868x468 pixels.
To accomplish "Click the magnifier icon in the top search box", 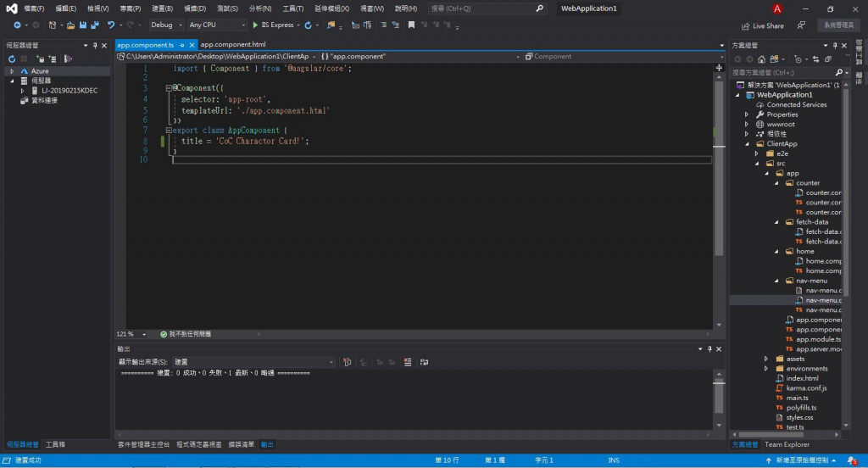I will [540, 8].
